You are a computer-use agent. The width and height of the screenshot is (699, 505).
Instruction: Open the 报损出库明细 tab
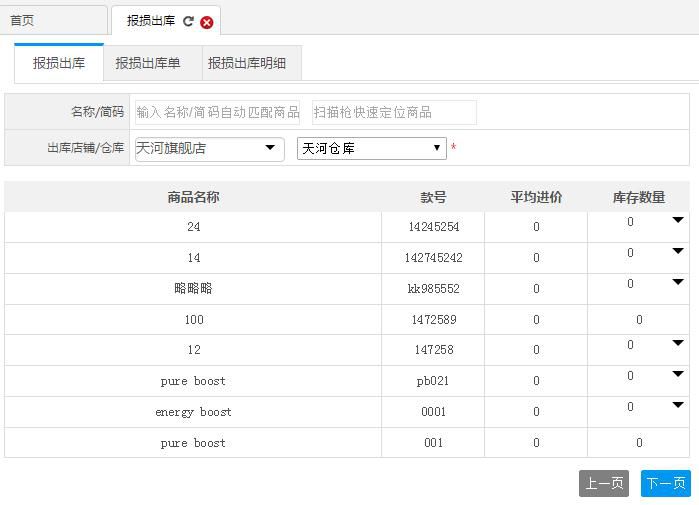[247, 63]
